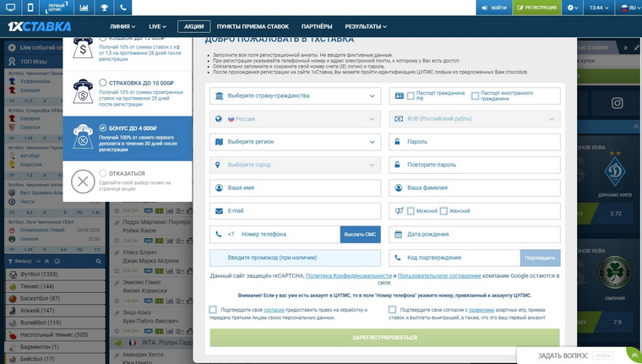Click the Отказаться X circle icon
This screenshot has height=364, width=642.
coord(83,182)
